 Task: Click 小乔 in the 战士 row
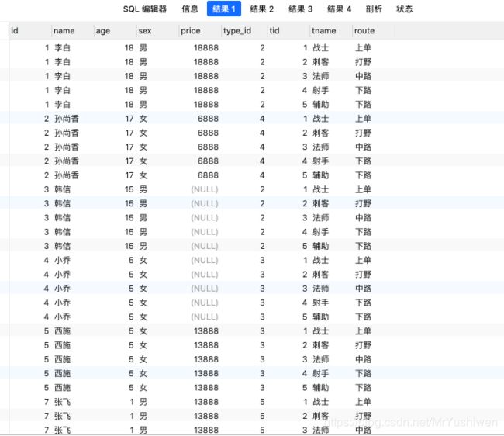coord(62,260)
